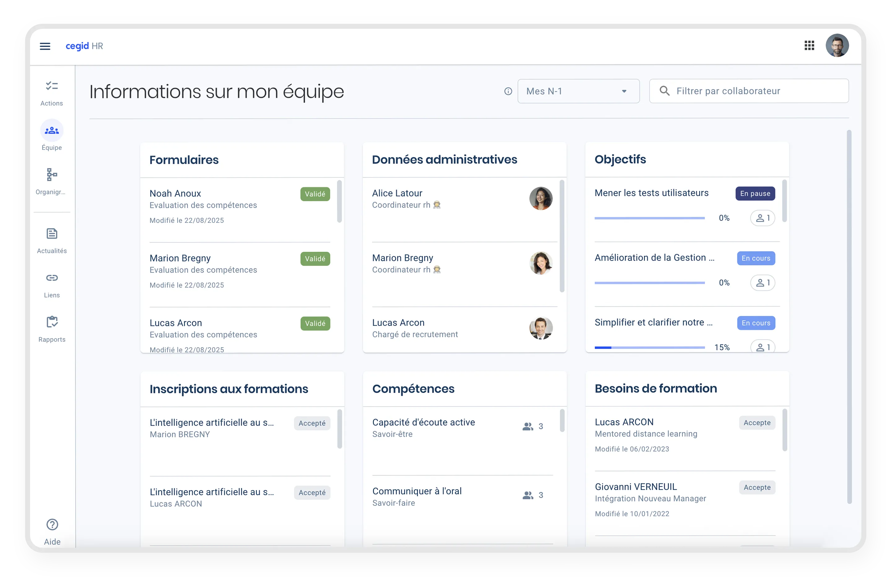Open Actualités news section
This screenshot has height=588, width=892.
pos(52,234)
